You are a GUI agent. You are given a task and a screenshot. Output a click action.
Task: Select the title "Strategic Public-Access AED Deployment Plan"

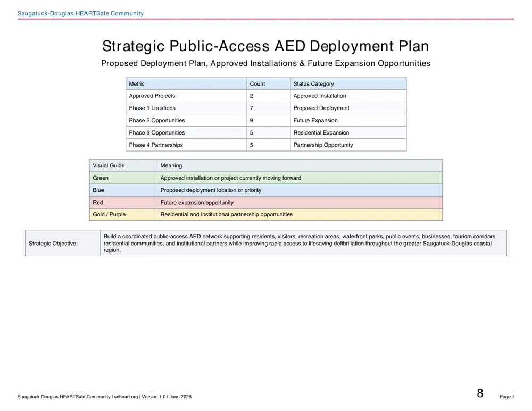265,46
